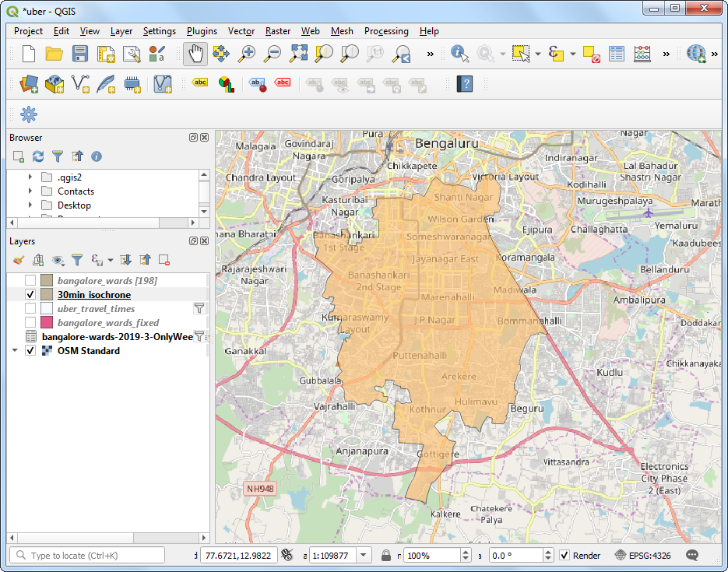This screenshot has height=572, width=728.
Task: Select the Identify Features tool
Action: click(459, 54)
